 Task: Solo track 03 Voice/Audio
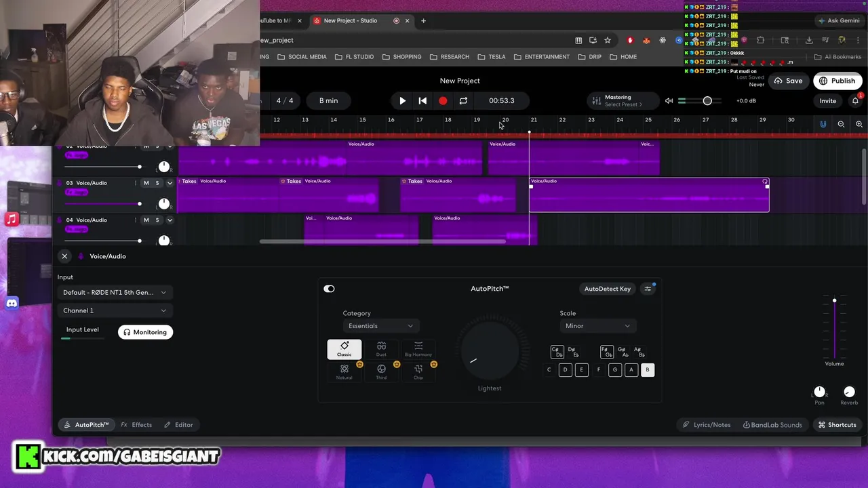tap(157, 183)
